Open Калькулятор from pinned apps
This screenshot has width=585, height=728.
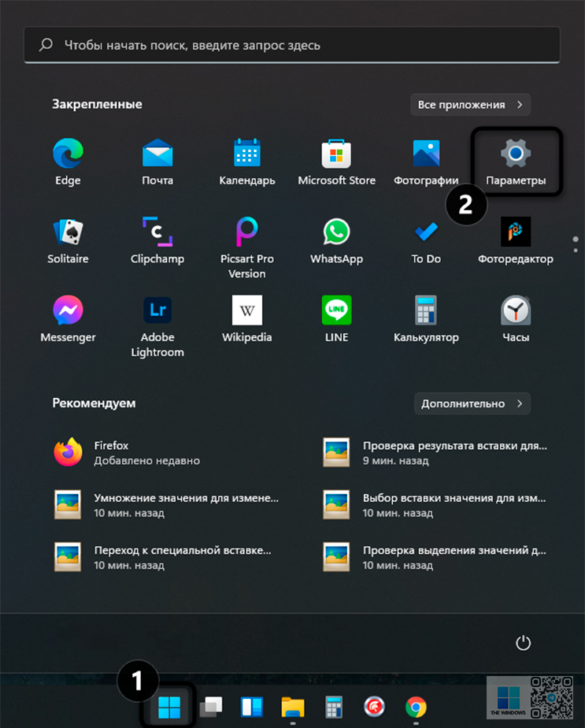pyautogui.click(x=426, y=319)
